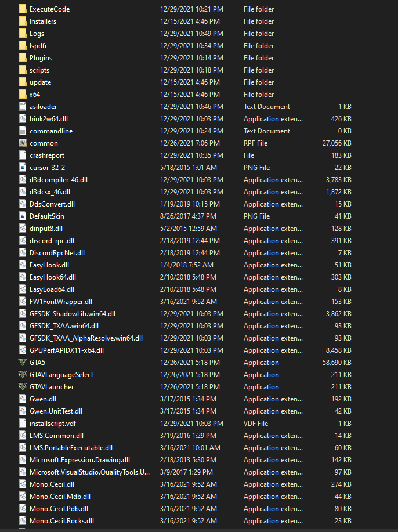Image resolution: width=398 pixels, height=532 pixels.
Task: Click file name Mono.Cecil.Pdb.dll
Action: click(59, 509)
